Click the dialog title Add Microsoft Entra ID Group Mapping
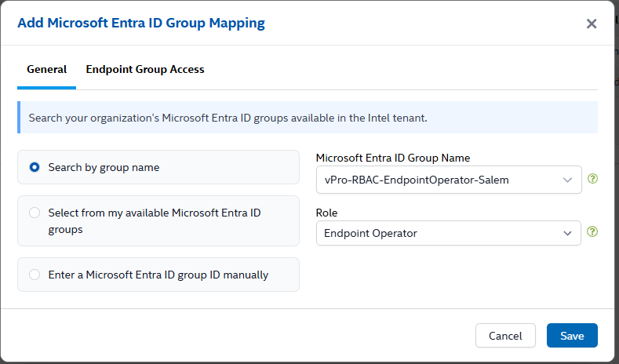Screen dimensions: 619x364 [141, 23]
